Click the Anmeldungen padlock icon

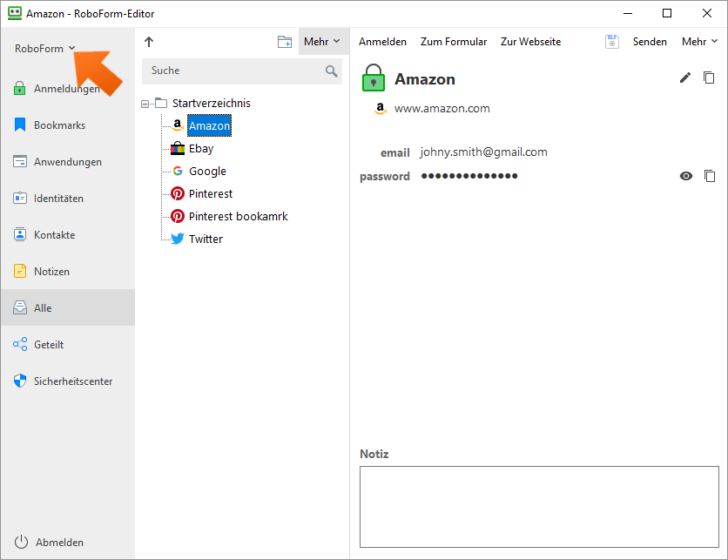(19, 88)
